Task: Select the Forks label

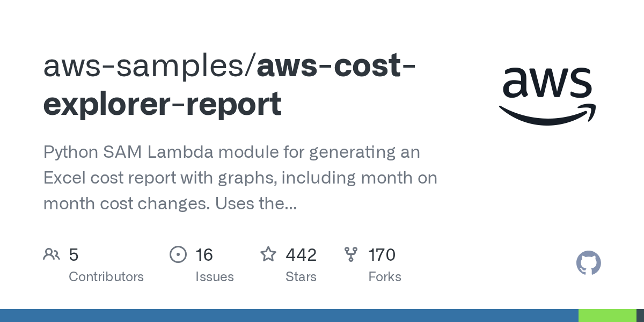Action: pyautogui.click(x=385, y=277)
